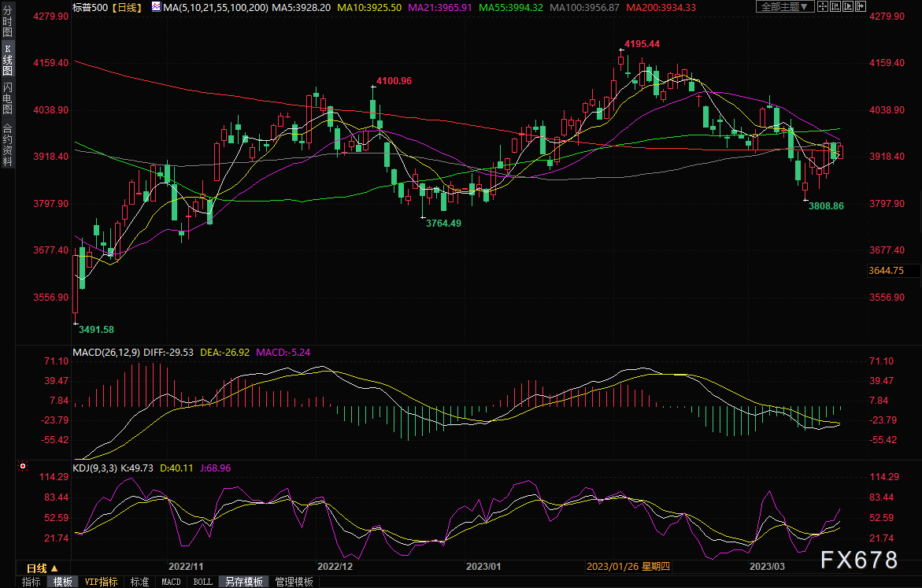Click the 4195.44 high price label
Image resolution: width=922 pixels, height=588 pixels.
[x=642, y=44]
